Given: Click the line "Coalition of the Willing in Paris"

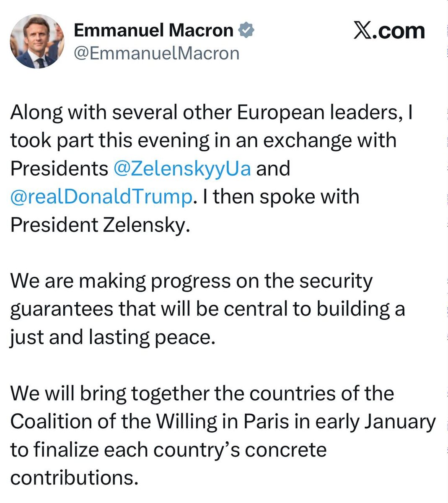Looking at the screenshot, I should (223, 422).
